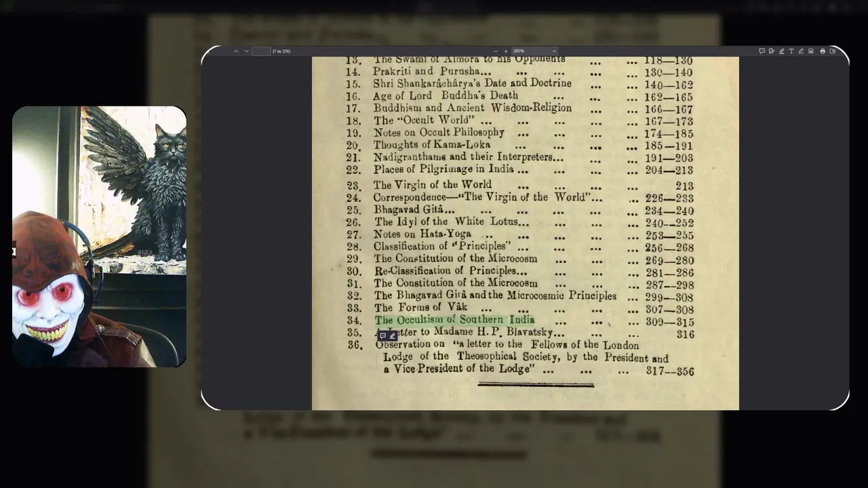This screenshot has width=868, height=488.
Task: Add comment from floating popup near highlight
Action: pos(382,335)
